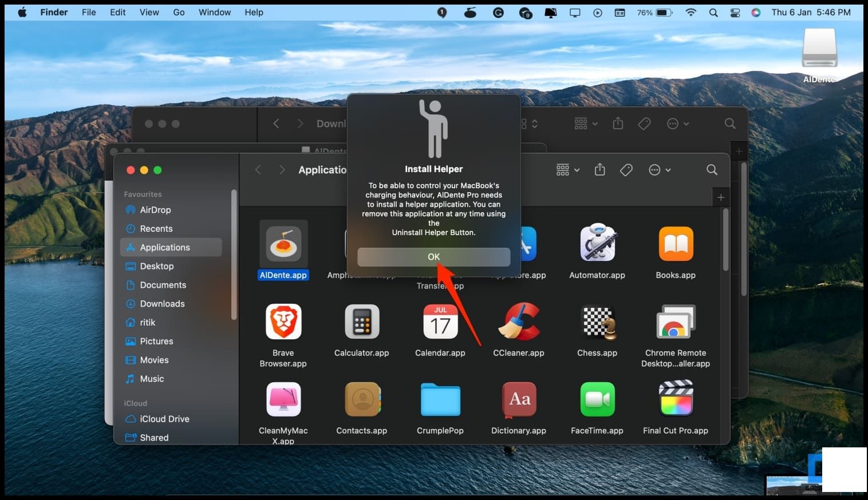The height and width of the screenshot is (500, 868).
Task: Open Spotlight search in menu bar
Action: (713, 12)
